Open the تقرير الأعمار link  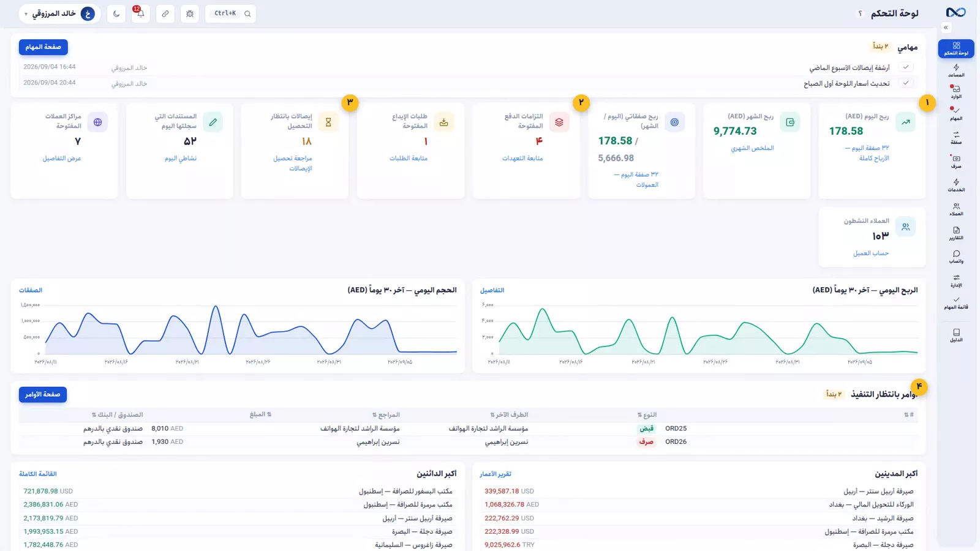click(x=496, y=474)
